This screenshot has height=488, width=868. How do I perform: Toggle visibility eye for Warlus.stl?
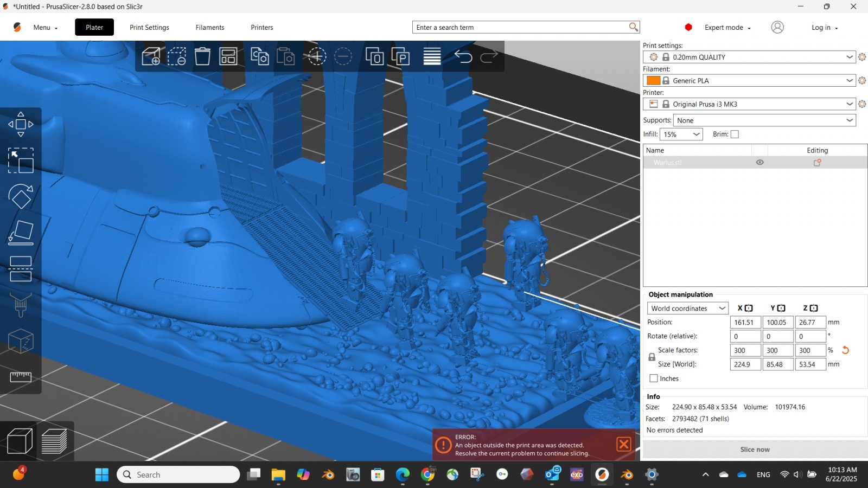759,162
